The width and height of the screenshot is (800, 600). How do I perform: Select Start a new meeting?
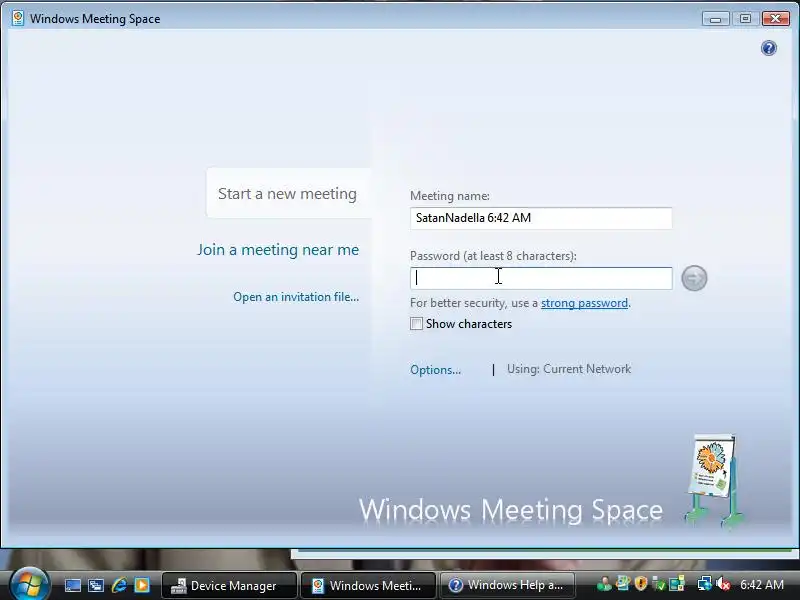287,193
